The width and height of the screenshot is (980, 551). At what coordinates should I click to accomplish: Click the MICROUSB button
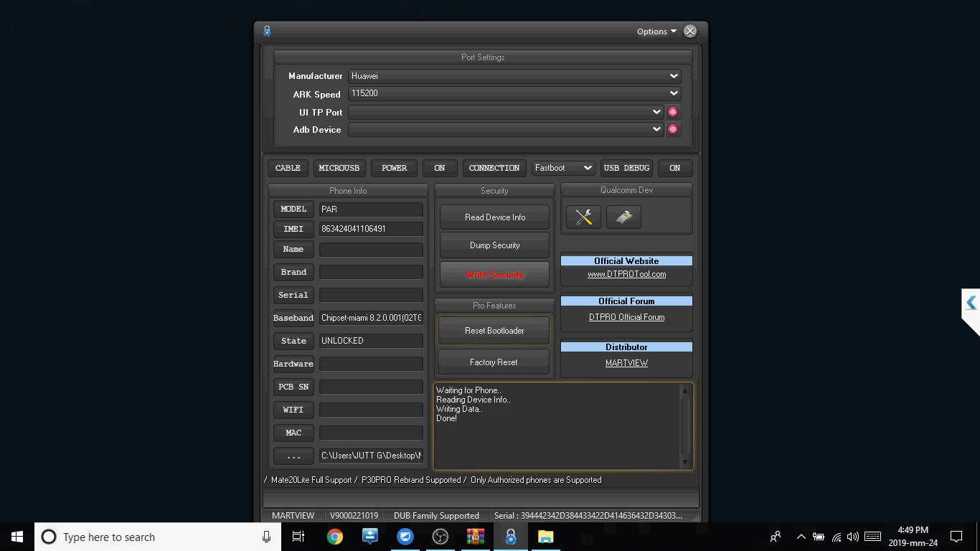(x=339, y=168)
